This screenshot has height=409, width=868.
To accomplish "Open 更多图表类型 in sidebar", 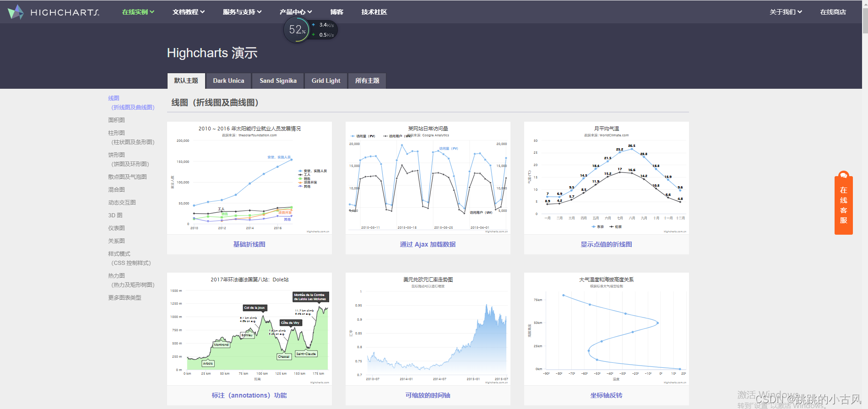I will pos(125,297).
